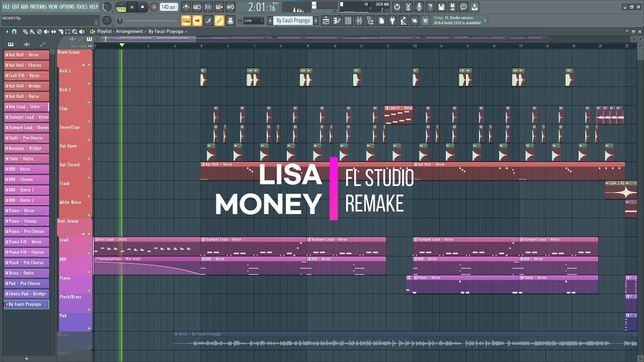644x362 pixels.
Task: Click the tempo 140.000 field
Action: coord(169,7)
